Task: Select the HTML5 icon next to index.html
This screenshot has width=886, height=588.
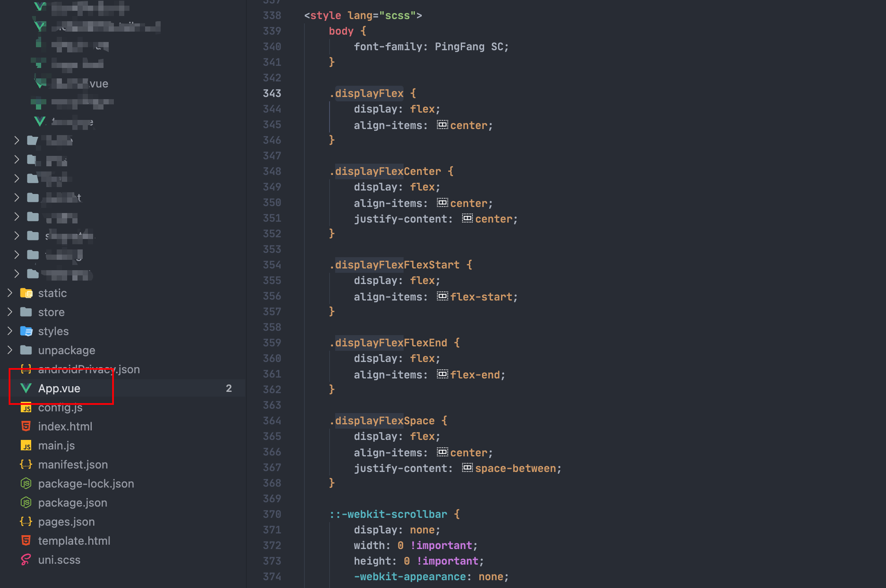Action: tap(26, 426)
